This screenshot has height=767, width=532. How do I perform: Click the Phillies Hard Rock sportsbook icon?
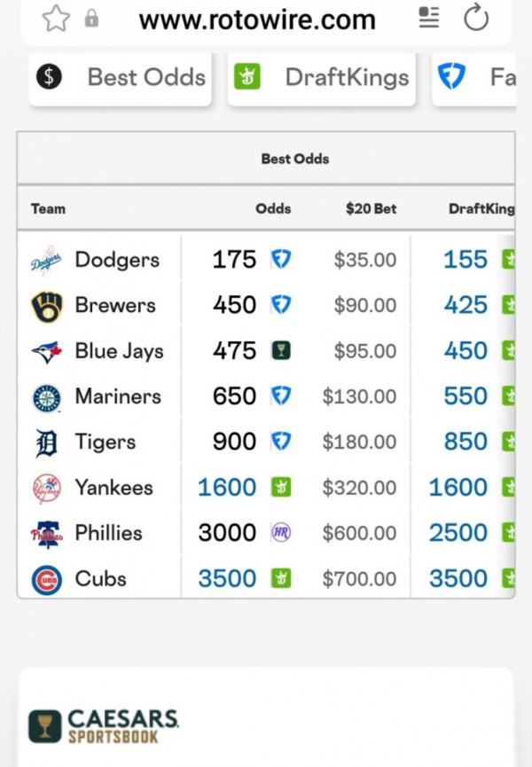click(x=281, y=533)
